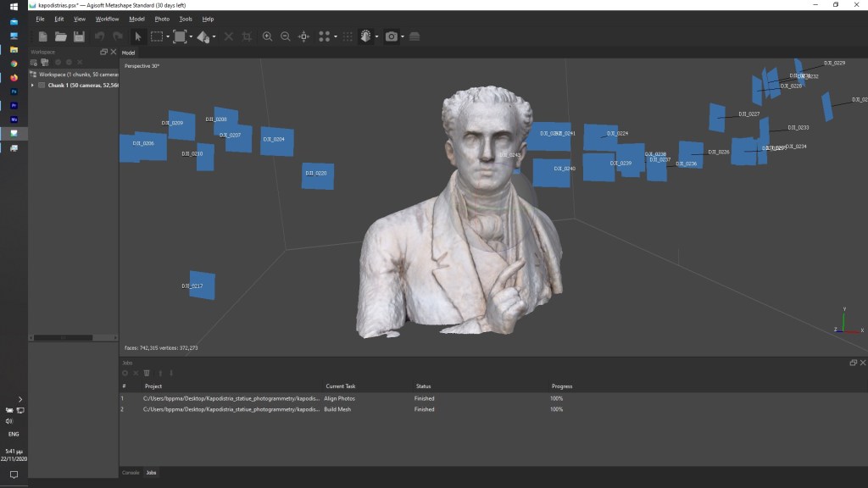Open the Rectangle Selection dropdown arrow
The image size is (868, 488).
[168, 37]
